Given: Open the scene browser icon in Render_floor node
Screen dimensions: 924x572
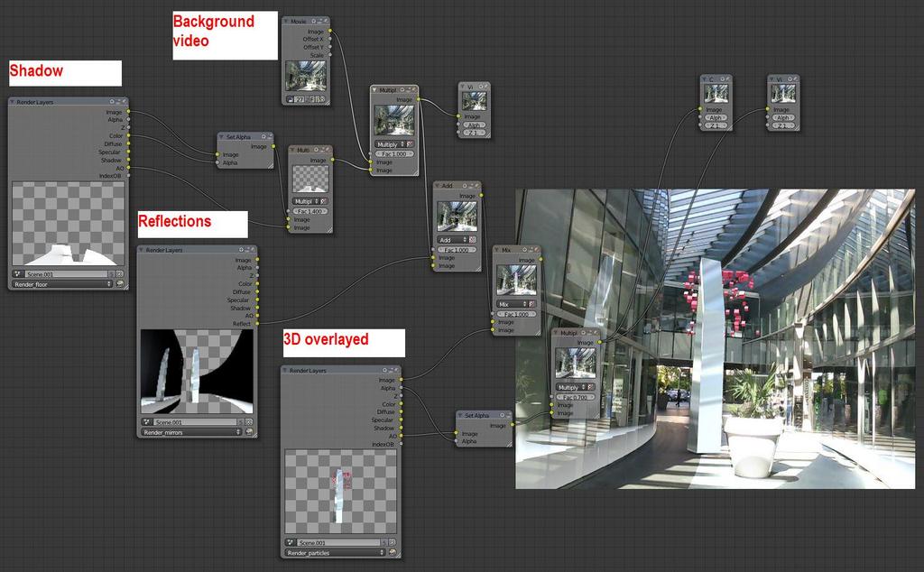Looking at the screenshot, I should point(17,274).
